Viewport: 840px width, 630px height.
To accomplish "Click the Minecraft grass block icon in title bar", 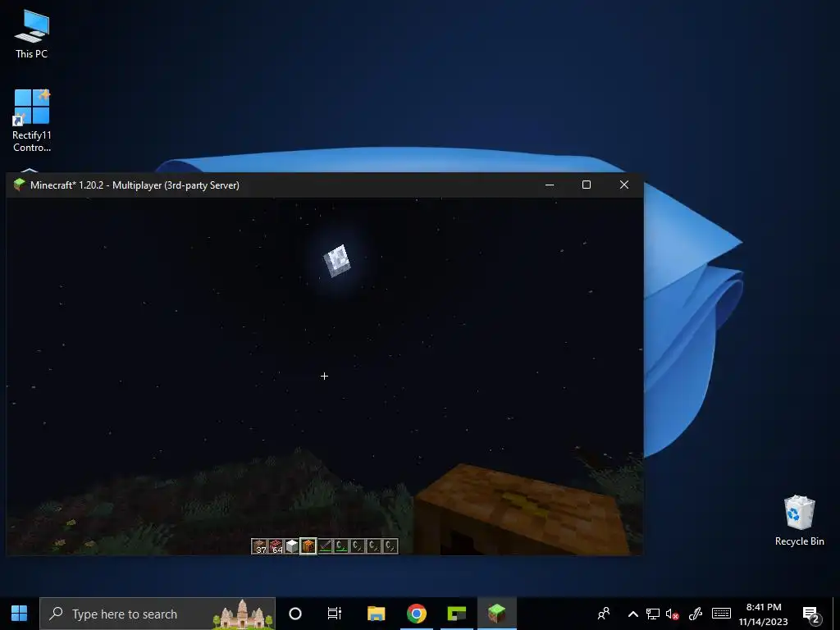I will pyautogui.click(x=20, y=185).
